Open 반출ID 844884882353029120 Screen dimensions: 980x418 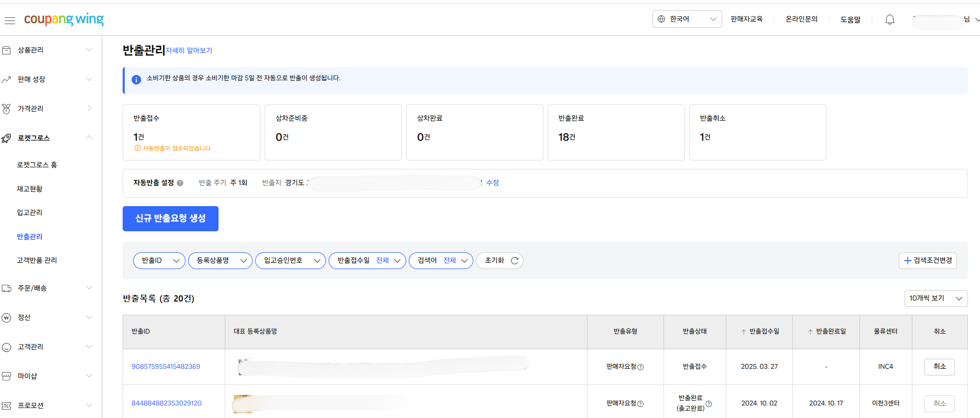(x=167, y=403)
